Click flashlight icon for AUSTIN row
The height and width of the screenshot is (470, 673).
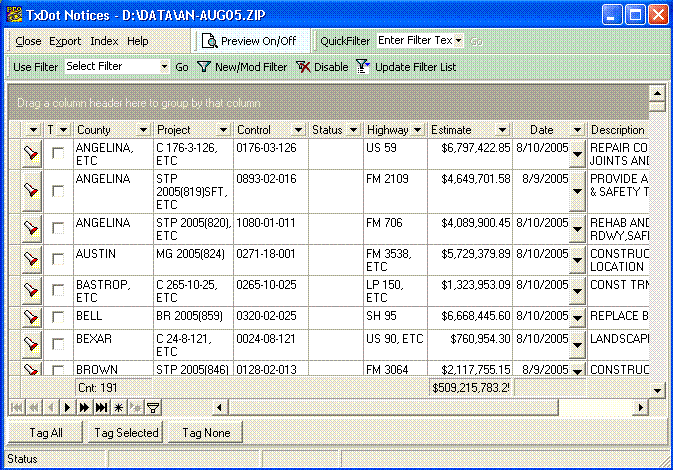[31, 261]
